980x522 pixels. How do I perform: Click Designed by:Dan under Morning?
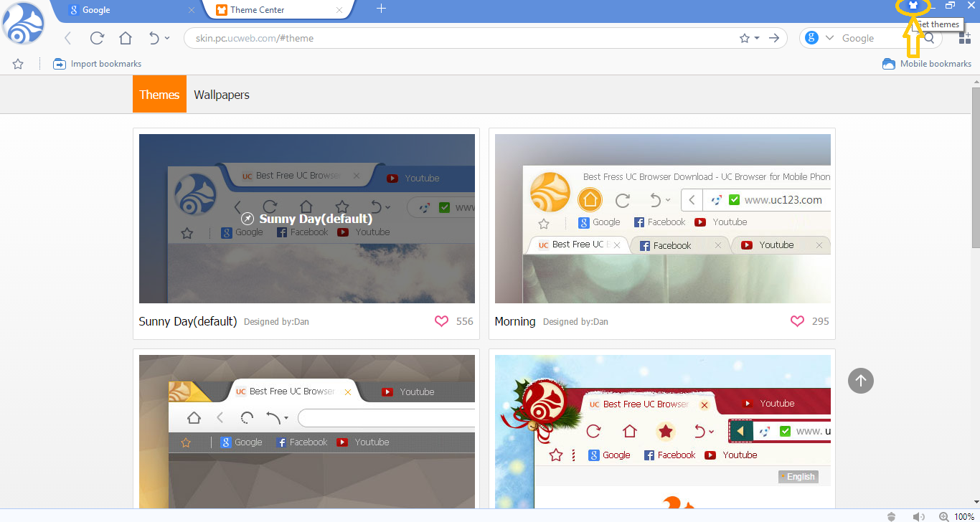[x=575, y=322]
